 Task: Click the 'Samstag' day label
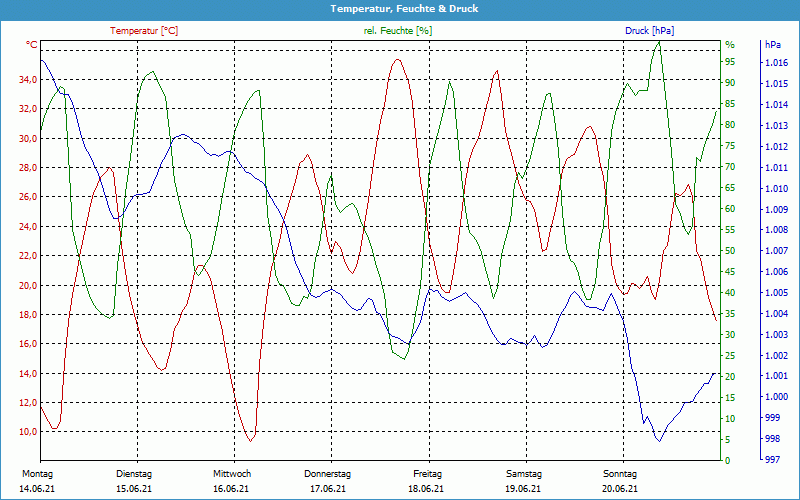tap(524, 474)
